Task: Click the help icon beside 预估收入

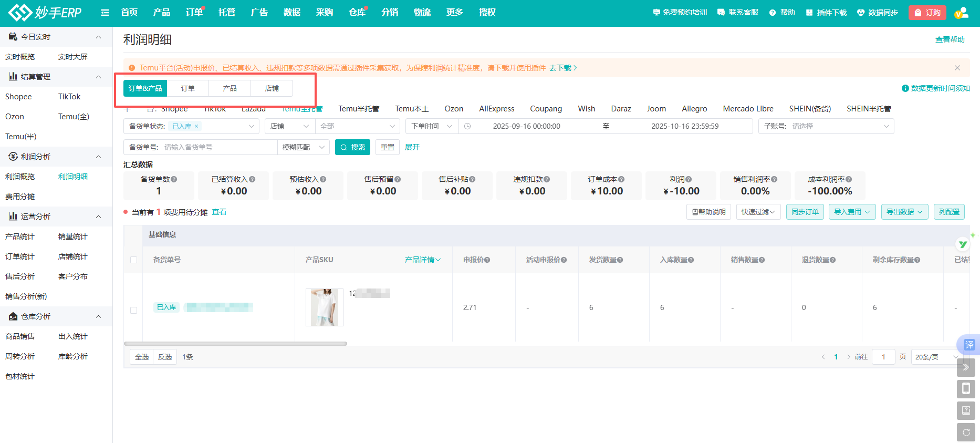Action: (x=323, y=179)
